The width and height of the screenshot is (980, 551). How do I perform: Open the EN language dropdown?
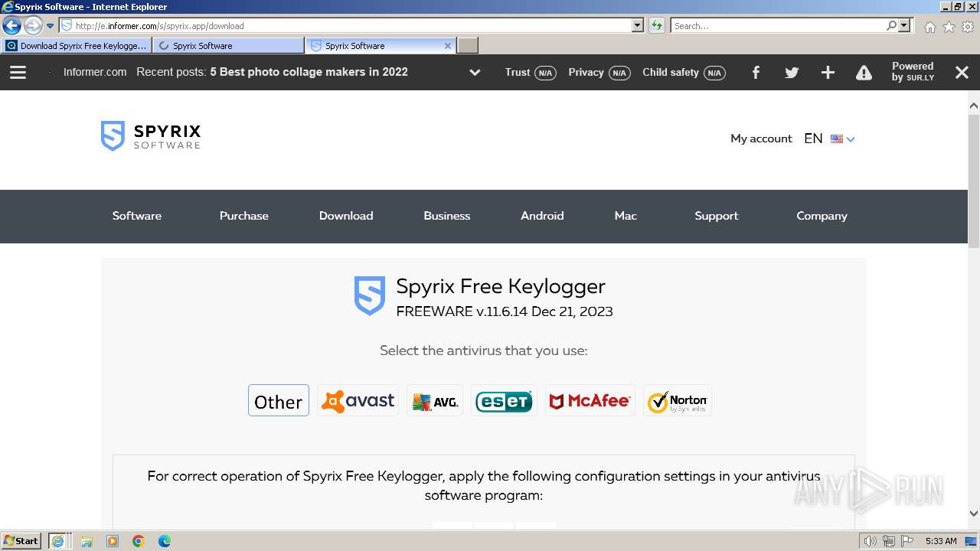click(829, 139)
